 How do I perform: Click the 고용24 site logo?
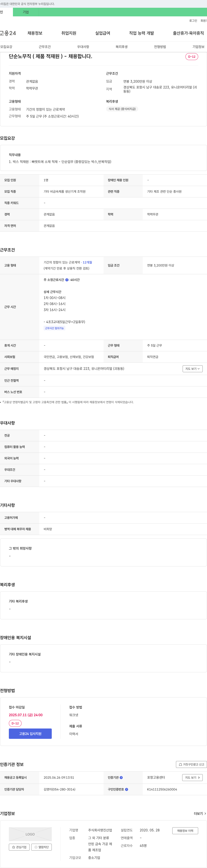(x=8, y=33)
